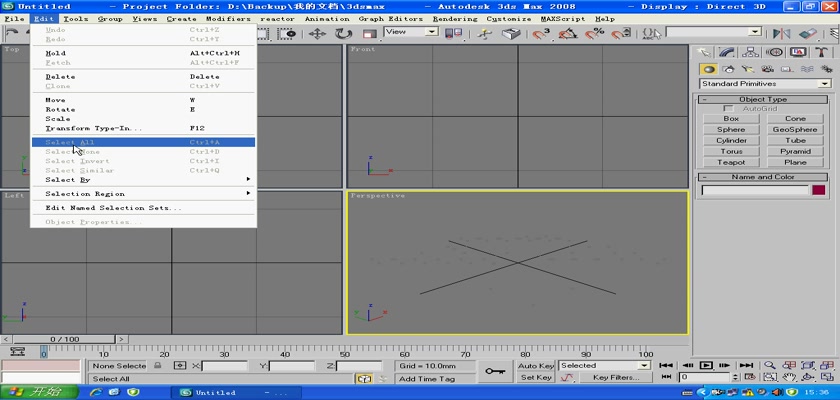Click the Align tool icon
The width and height of the screenshot is (840, 400).
pos(807,34)
